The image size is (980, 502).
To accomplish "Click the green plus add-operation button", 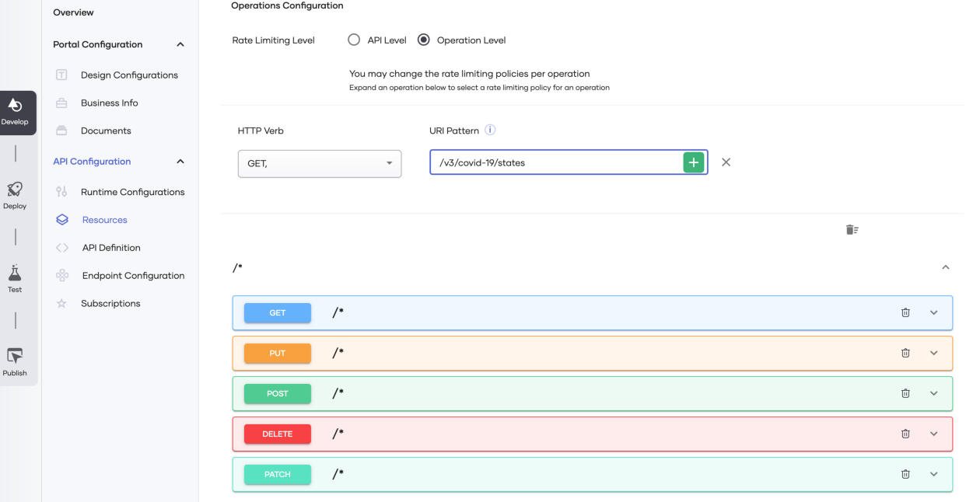I will (x=694, y=162).
